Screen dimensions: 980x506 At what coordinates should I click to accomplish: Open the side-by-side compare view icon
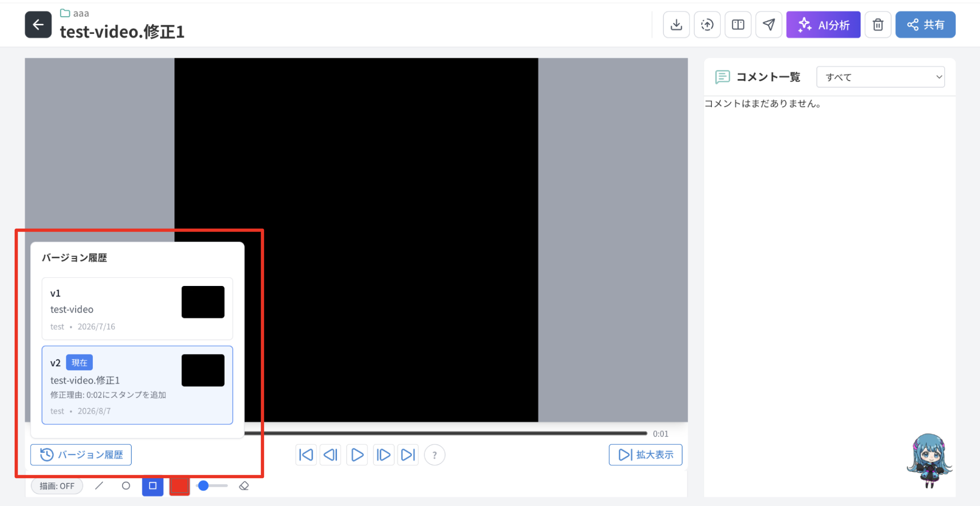[738, 25]
